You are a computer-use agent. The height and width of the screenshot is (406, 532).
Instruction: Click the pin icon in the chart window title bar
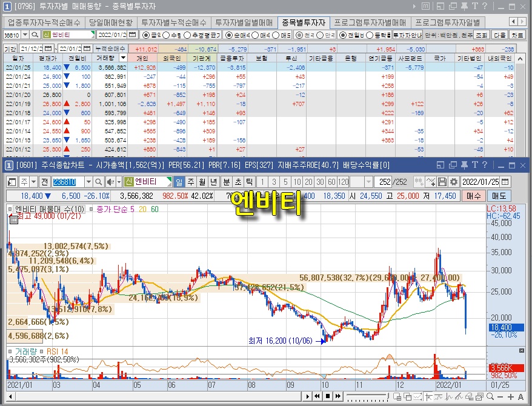[464, 165]
